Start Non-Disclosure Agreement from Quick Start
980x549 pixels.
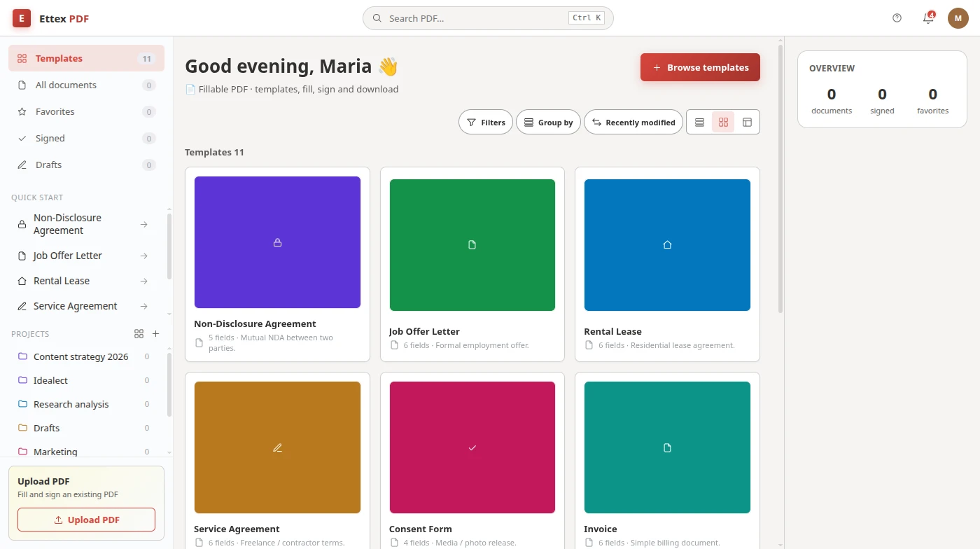click(84, 224)
